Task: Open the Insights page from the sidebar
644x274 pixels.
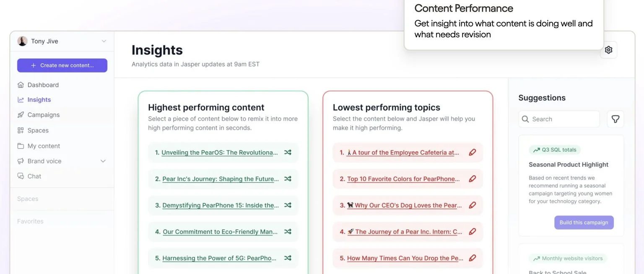Action: pyautogui.click(x=39, y=100)
